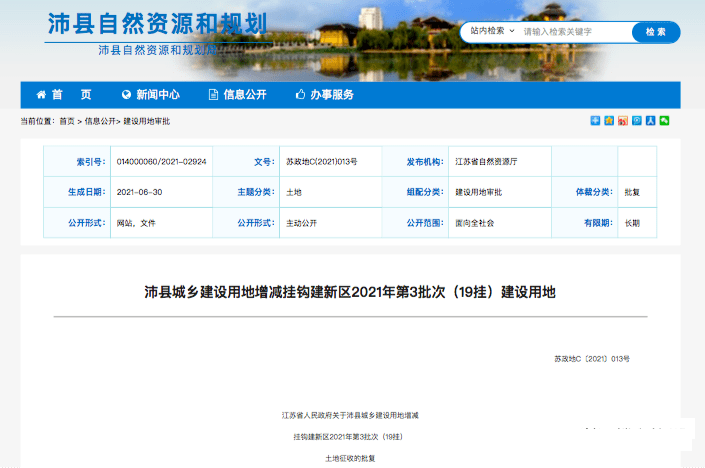
Task: Click the body line 挂钩建新区2021年第3批次（19挂）
Action: (x=348, y=437)
